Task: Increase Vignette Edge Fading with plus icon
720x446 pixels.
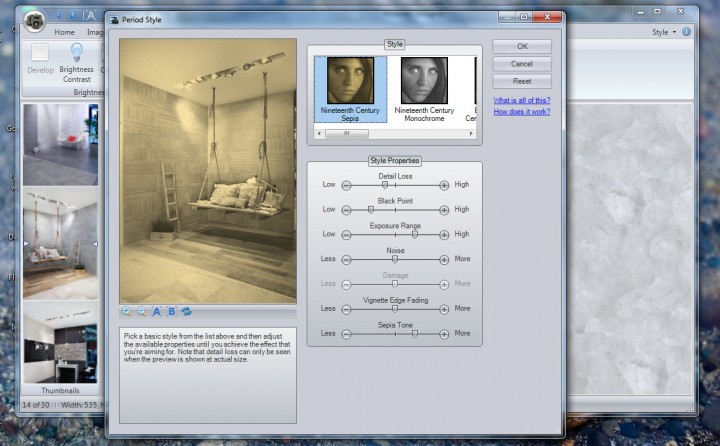Action: [444, 310]
